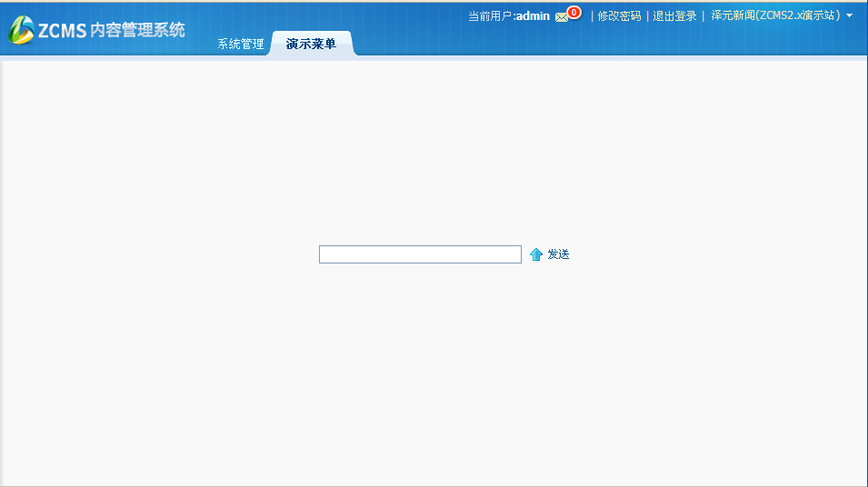868x487 pixels.
Task: Click the red unread message count badge
Action: pos(574,13)
